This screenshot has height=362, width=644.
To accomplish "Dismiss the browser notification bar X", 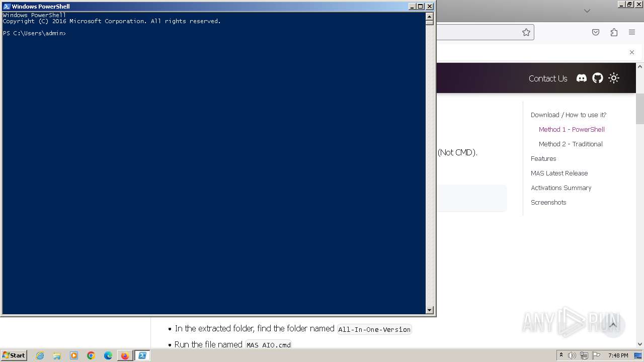I will 632,52.
